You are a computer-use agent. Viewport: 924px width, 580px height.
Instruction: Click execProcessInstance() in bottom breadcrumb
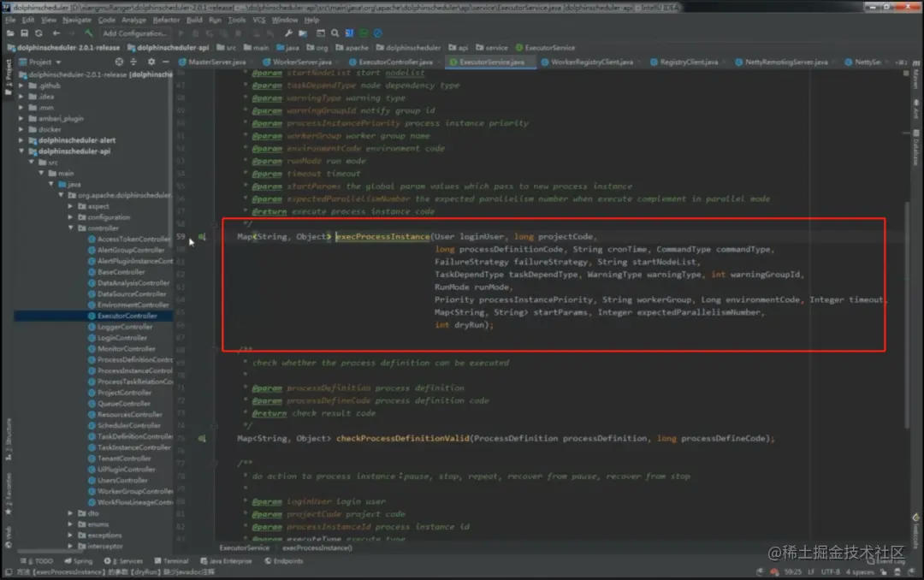pyautogui.click(x=317, y=548)
